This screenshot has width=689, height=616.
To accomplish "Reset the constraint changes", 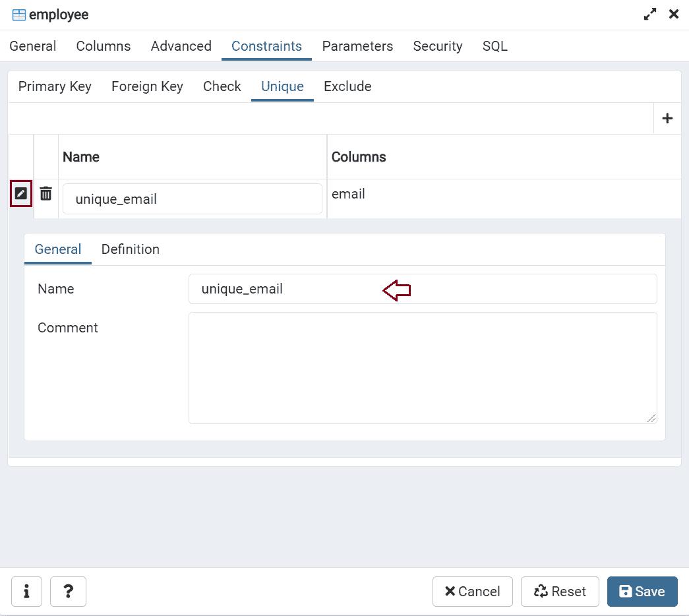I will tap(560, 592).
